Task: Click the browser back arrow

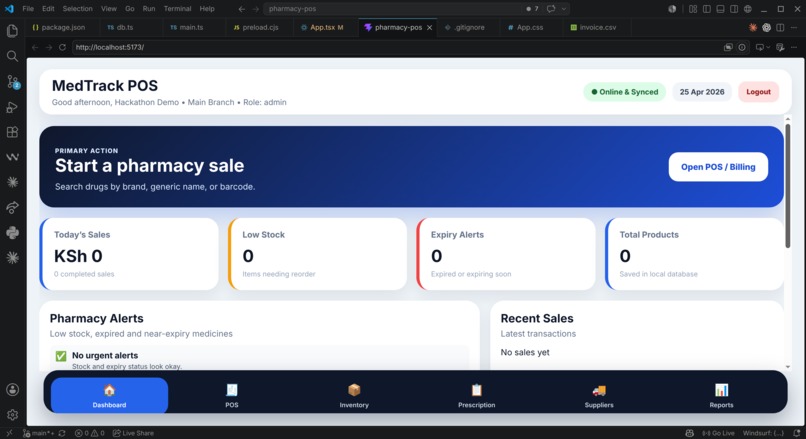Action: [35, 47]
